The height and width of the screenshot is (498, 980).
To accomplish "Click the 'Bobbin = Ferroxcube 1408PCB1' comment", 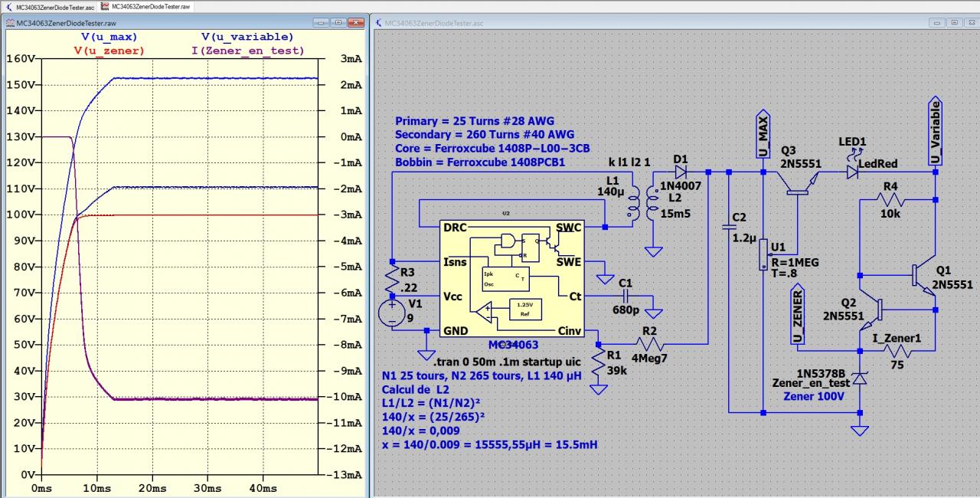I will click(480, 163).
